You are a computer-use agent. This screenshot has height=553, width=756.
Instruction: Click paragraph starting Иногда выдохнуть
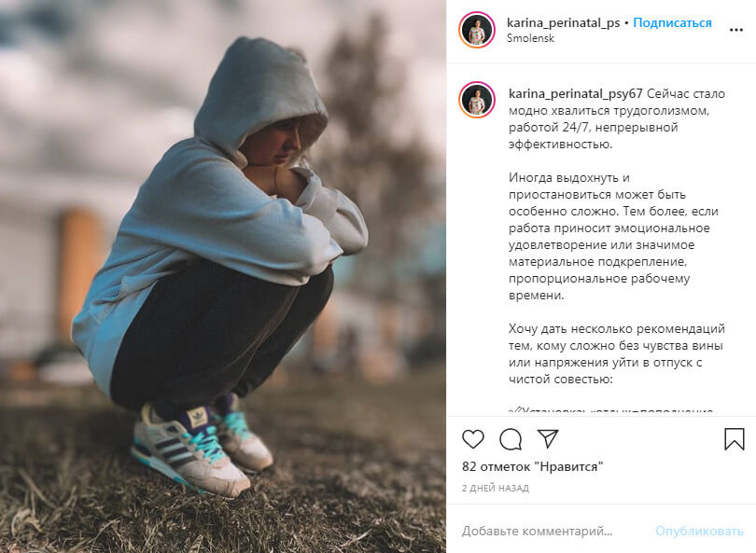pos(613,237)
